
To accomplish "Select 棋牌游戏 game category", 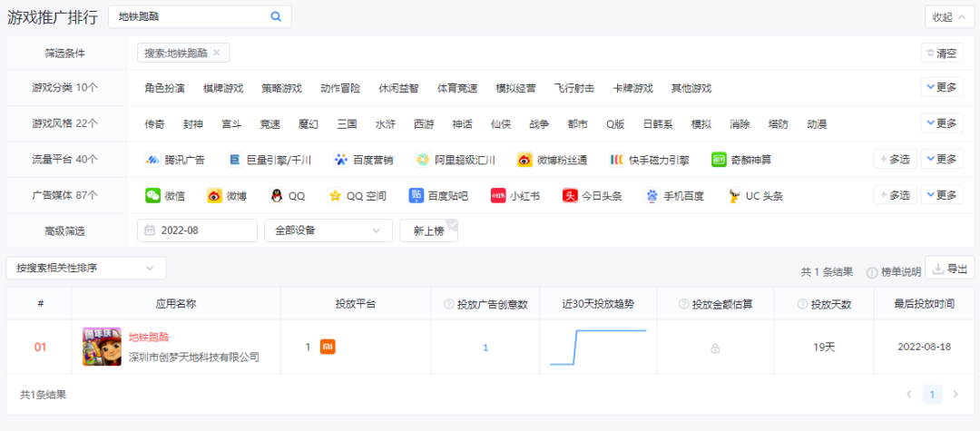I will point(223,88).
